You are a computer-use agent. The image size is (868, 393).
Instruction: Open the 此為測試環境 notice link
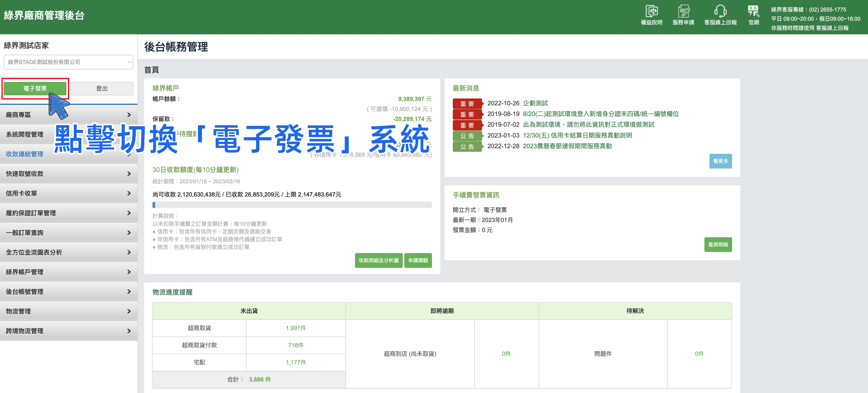pyautogui.click(x=588, y=124)
